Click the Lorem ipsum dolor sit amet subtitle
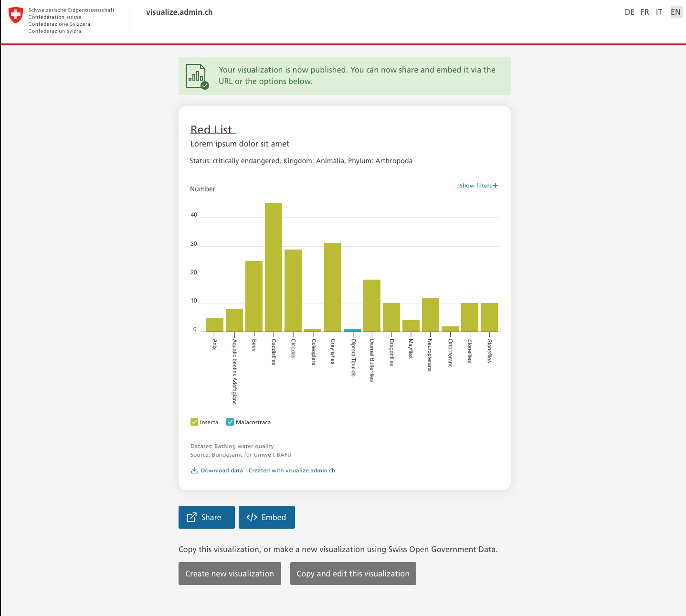This screenshot has width=686, height=616. point(240,144)
